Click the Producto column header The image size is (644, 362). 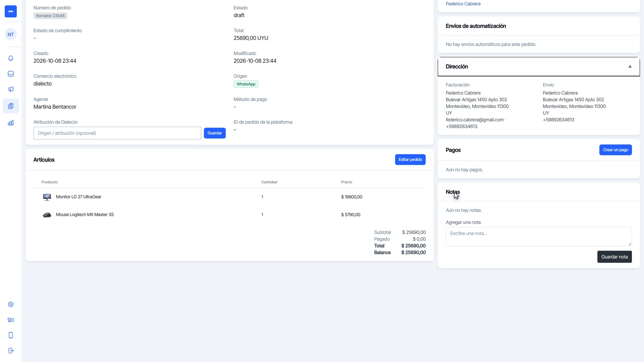click(x=49, y=182)
